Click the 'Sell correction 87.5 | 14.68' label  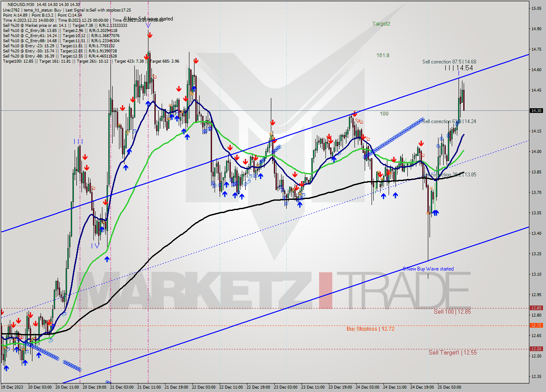pos(449,62)
